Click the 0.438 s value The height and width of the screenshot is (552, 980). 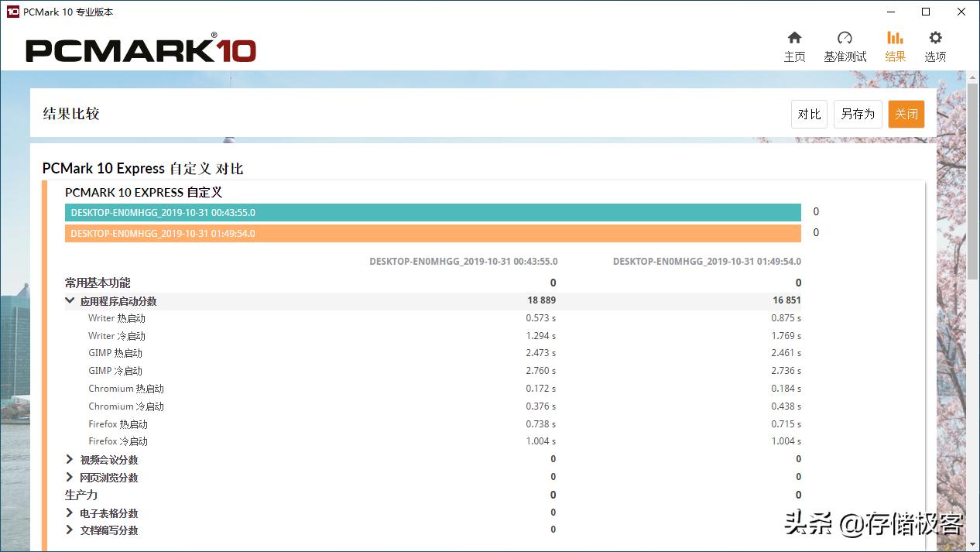[786, 406]
